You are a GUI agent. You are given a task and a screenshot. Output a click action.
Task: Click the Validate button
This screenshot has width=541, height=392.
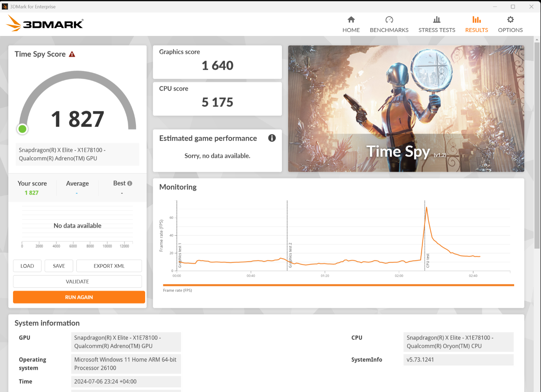point(77,282)
